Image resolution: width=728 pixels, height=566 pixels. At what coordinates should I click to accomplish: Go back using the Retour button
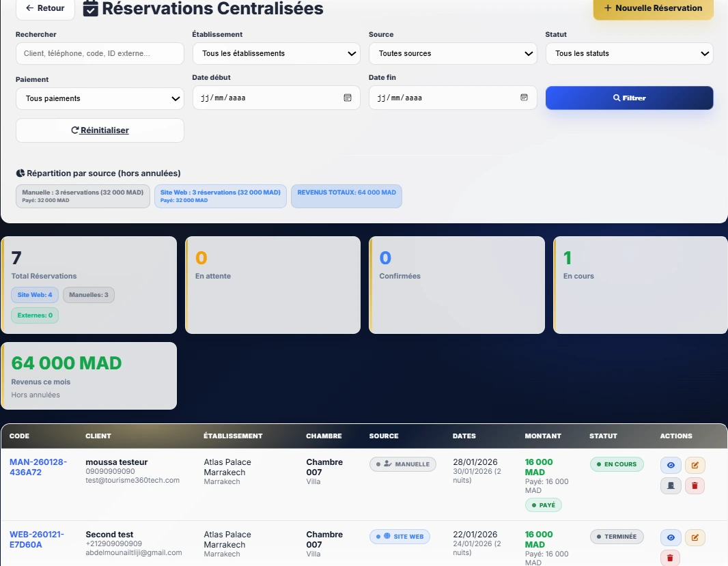[45, 9]
